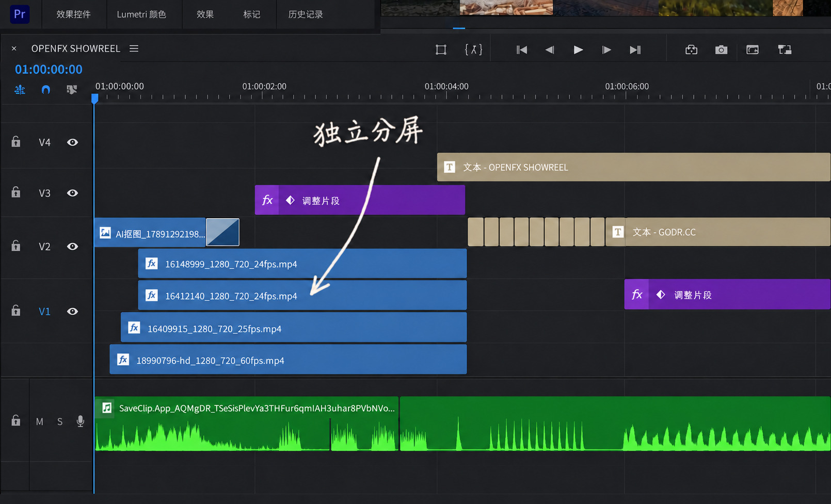The width and height of the screenshot is (831, 504).
Task: Click fx badge on V3 调整片段 clip
Action: coord(267,200)
